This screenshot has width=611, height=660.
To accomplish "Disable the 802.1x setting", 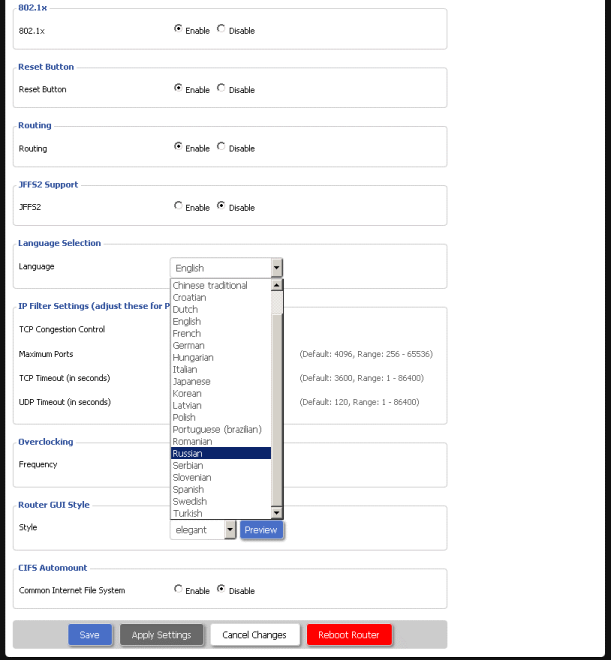I will pyautogui.click(x=221, y=29).
